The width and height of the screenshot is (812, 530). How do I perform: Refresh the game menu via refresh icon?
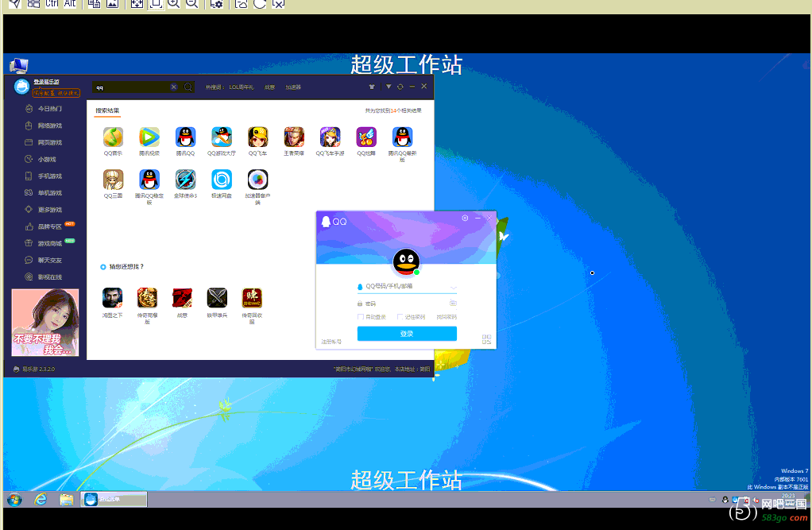pos(400,87)
